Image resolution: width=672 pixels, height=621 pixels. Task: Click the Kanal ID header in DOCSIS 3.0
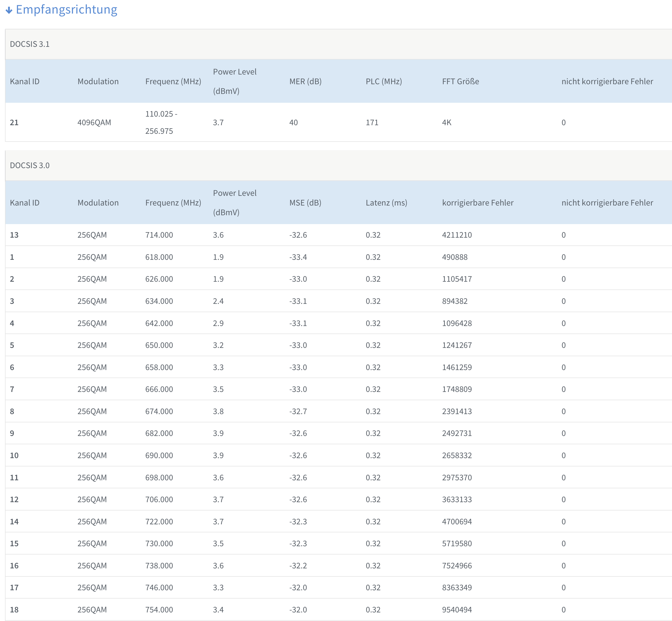coord(25,203)
